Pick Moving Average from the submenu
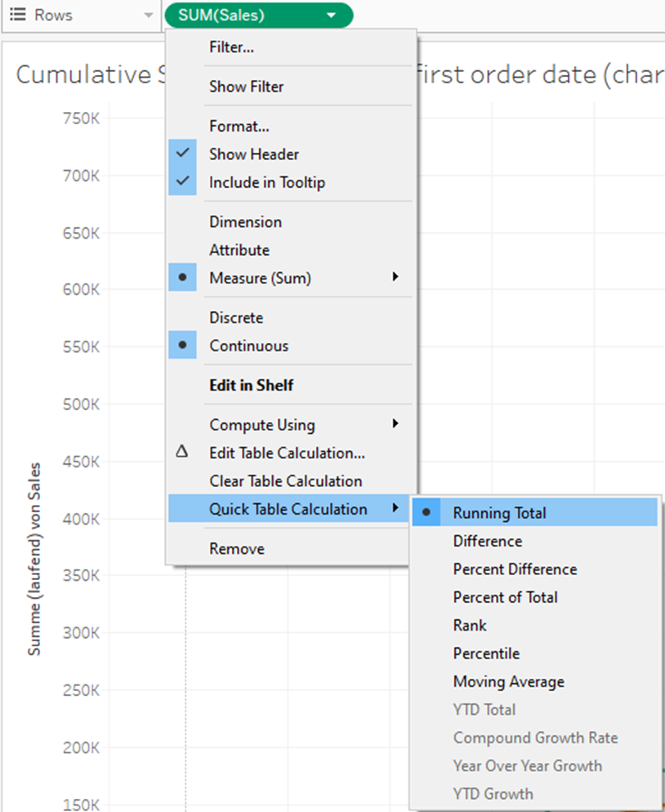Image resolution: width=665 pixels, height=812 pixels. pyautogui.click(x=508, y=681)
